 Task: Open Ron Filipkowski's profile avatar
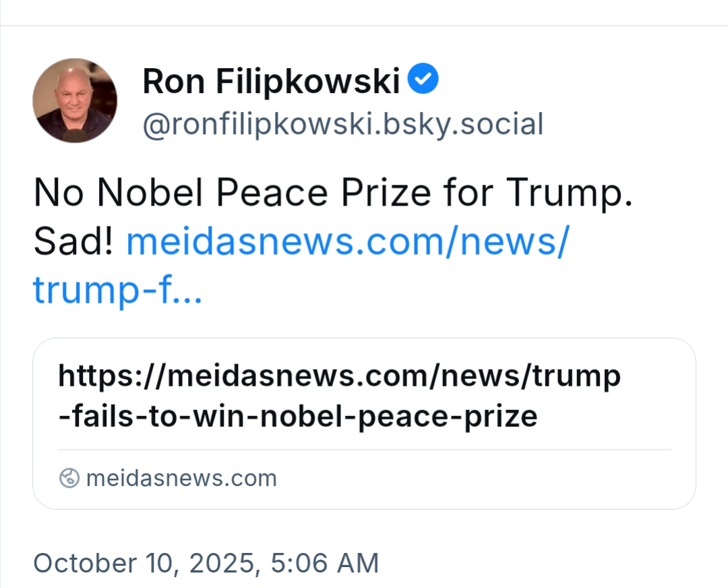[x=75, y=100]
